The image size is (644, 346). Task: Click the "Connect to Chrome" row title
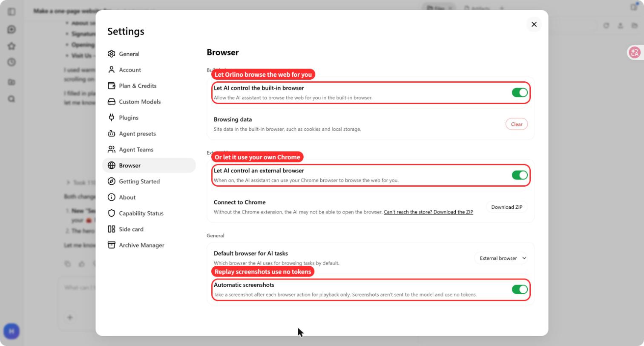[239, 202]
